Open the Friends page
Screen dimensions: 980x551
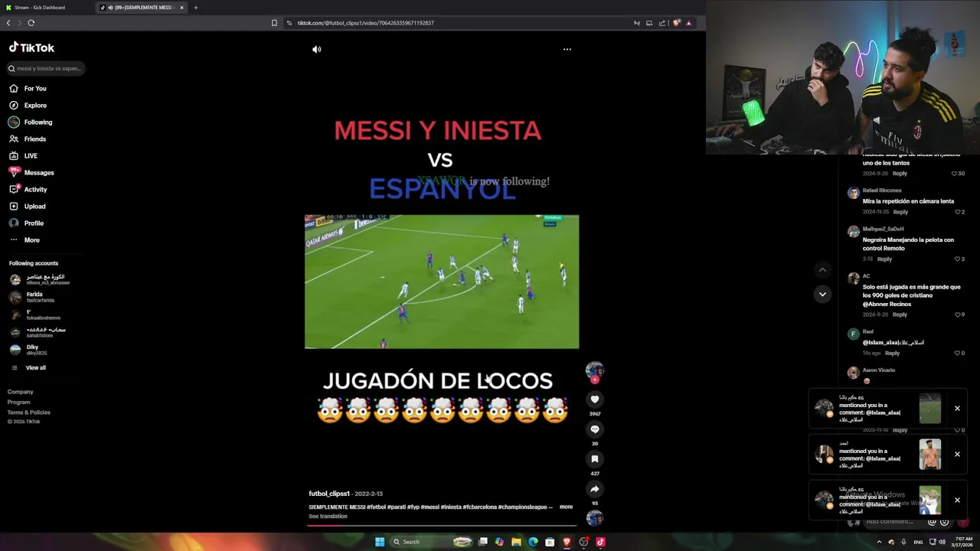28,139
